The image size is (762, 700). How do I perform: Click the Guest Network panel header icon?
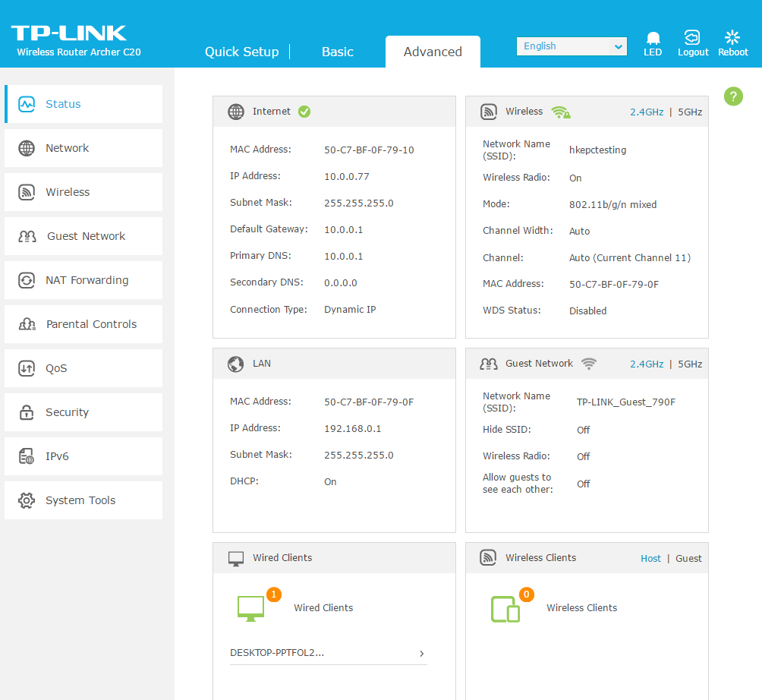click(489, 364)
